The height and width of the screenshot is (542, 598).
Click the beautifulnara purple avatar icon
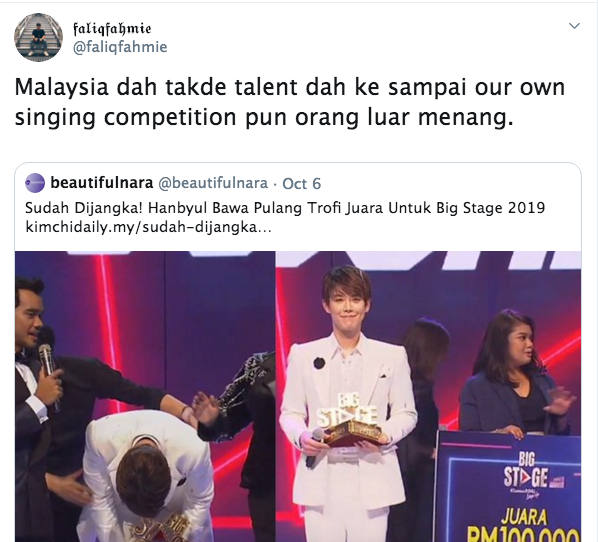[x=35, y=183]
